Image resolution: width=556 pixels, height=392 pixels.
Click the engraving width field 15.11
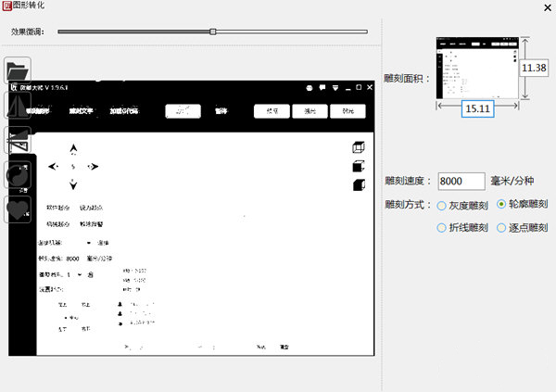477,108
